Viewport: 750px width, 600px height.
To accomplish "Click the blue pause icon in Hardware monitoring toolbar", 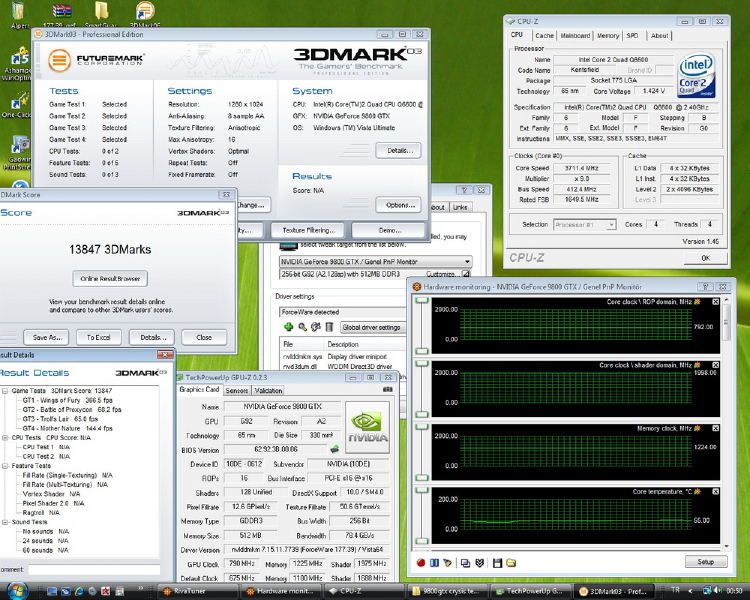I will point(434,563).
